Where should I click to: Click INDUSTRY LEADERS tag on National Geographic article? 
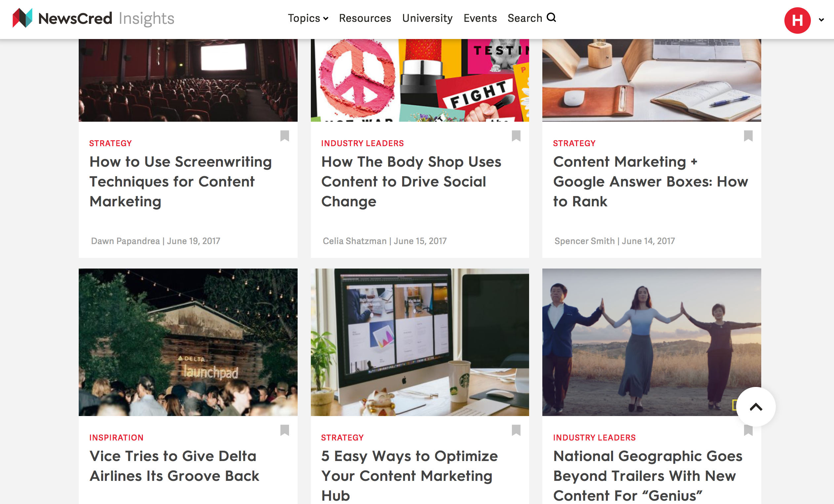pos(594,438)
